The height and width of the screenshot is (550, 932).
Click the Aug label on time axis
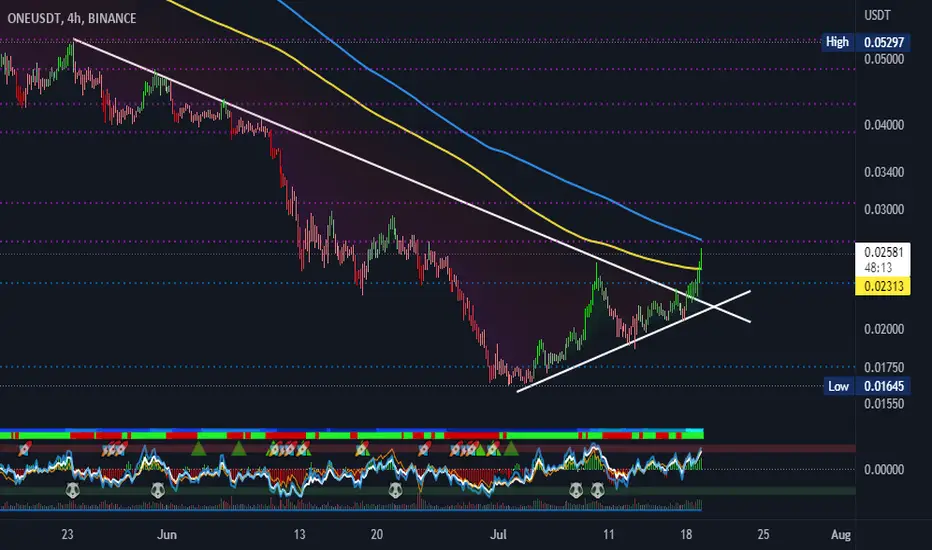click(x=840, y=535)
